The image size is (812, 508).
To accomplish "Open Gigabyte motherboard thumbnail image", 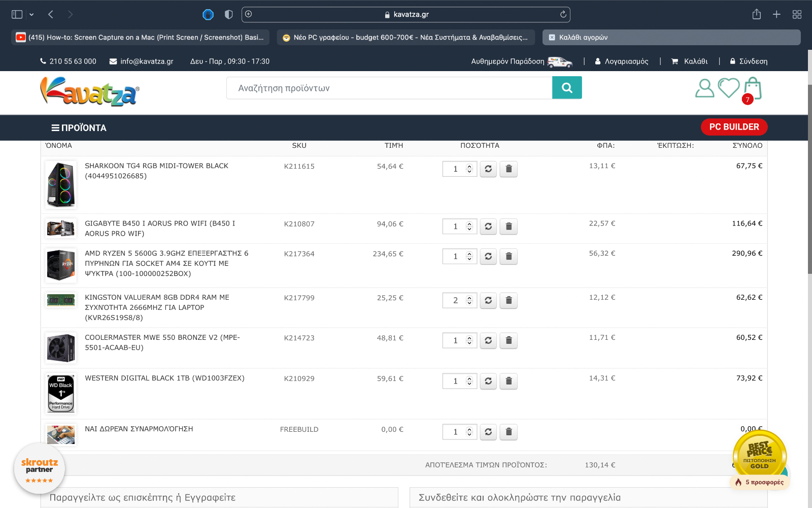I will [x=61, y=228].
